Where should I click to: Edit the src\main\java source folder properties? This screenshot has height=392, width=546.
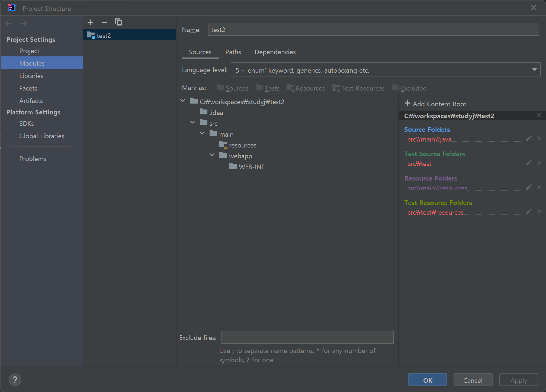(x=529, y=139)
